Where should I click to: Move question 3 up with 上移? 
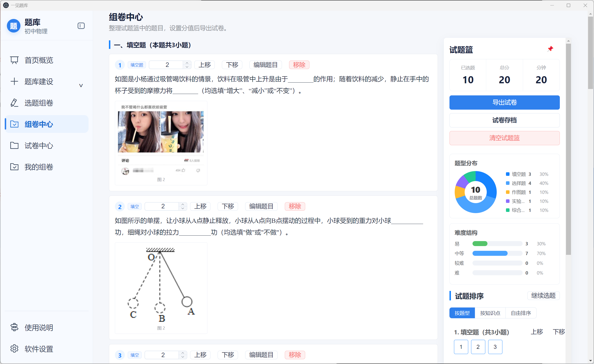pyautogui.click(x=200, y=355)
